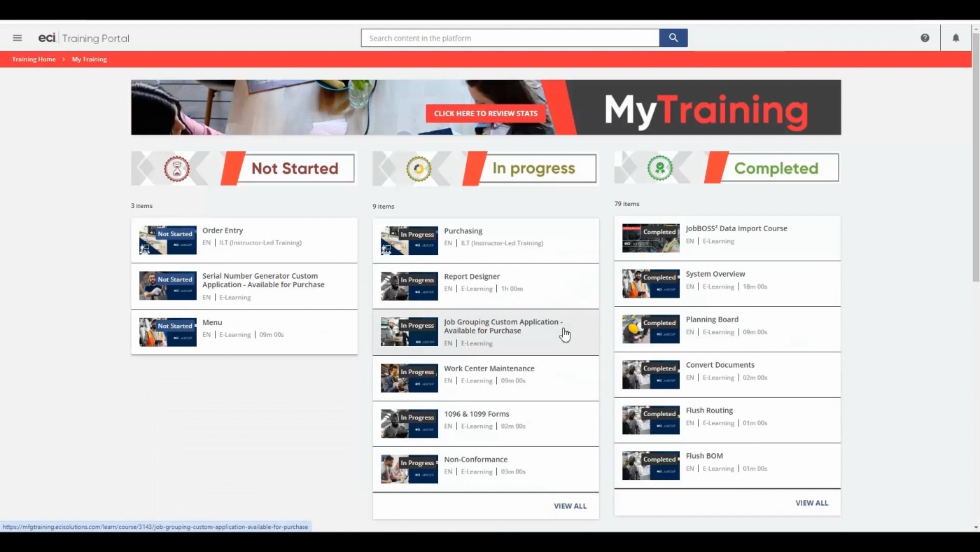Click the Report Designer thumbnail
Image resolution: width=980 pixels, height=552 pixels.
point(409,287)
